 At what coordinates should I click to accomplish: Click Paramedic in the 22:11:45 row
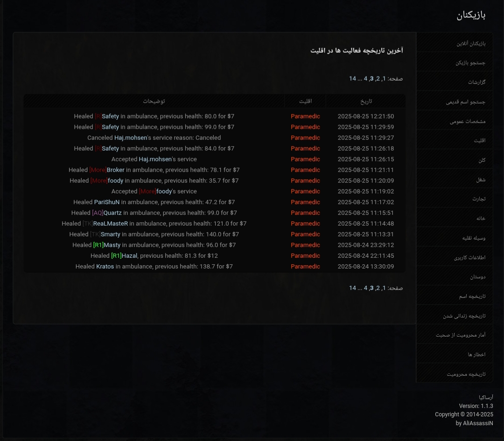(x=305, y=256)
